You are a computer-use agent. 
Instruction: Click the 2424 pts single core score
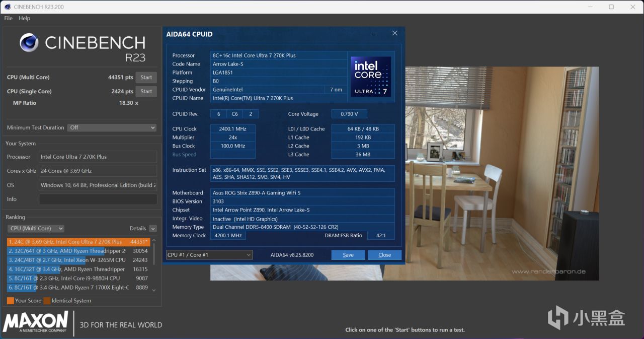click(x=122, y=92)
